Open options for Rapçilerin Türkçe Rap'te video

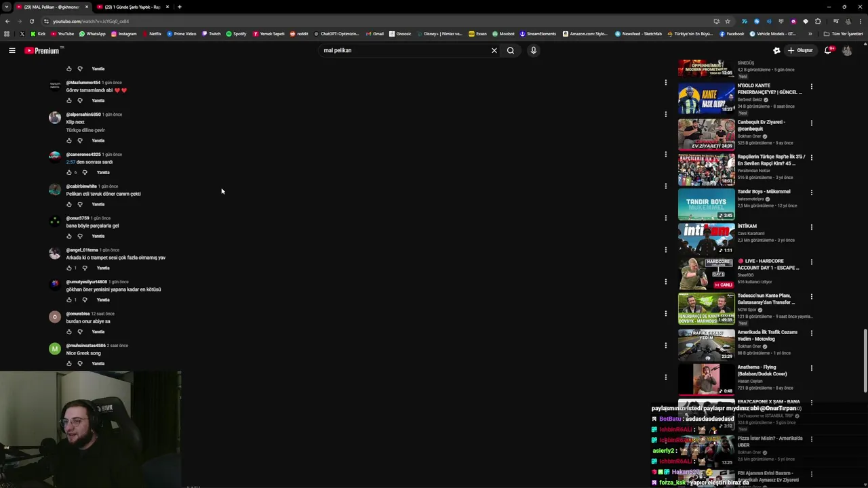click(x=811, y=157)
